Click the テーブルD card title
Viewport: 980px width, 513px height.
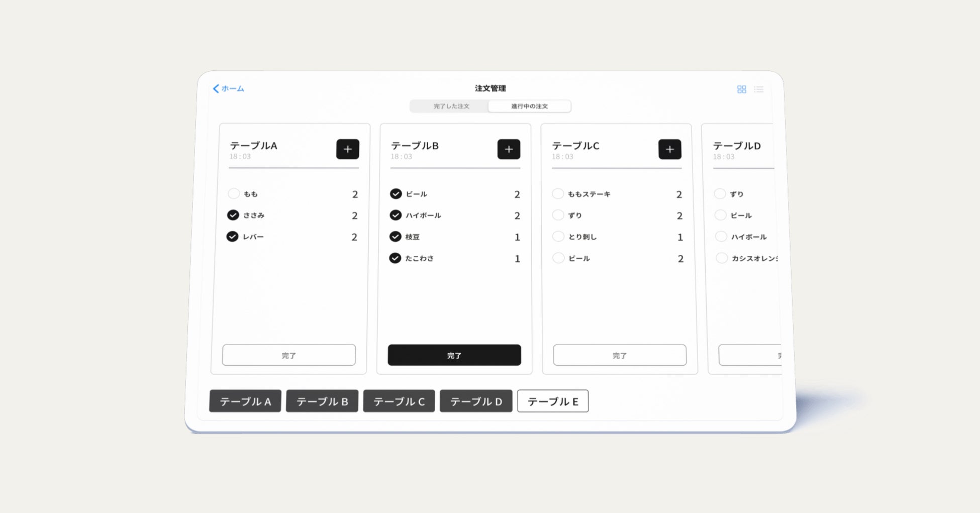[737, 146]
